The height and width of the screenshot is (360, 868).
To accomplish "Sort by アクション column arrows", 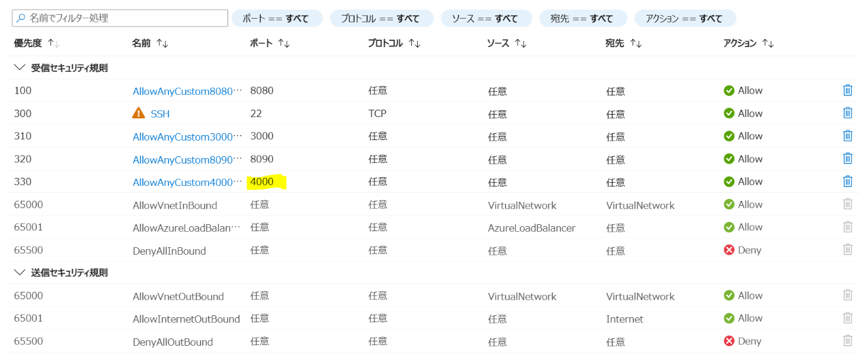I will [x=768, y=43].
